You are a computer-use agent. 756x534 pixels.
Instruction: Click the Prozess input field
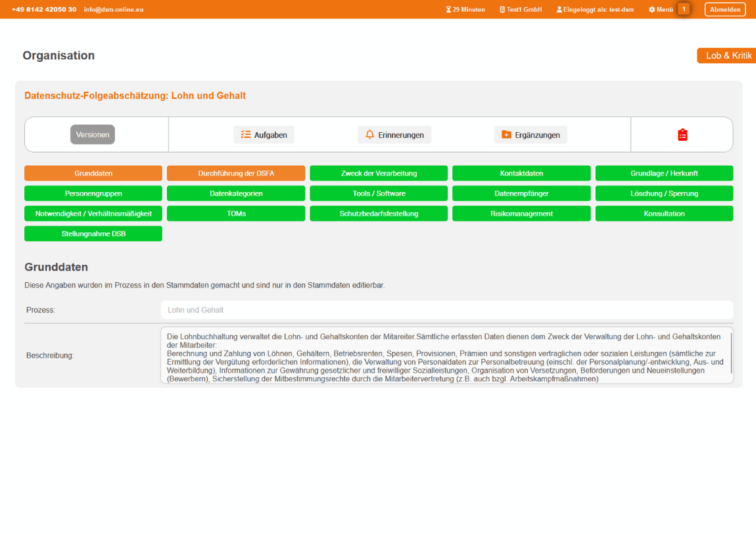[446, 310]
